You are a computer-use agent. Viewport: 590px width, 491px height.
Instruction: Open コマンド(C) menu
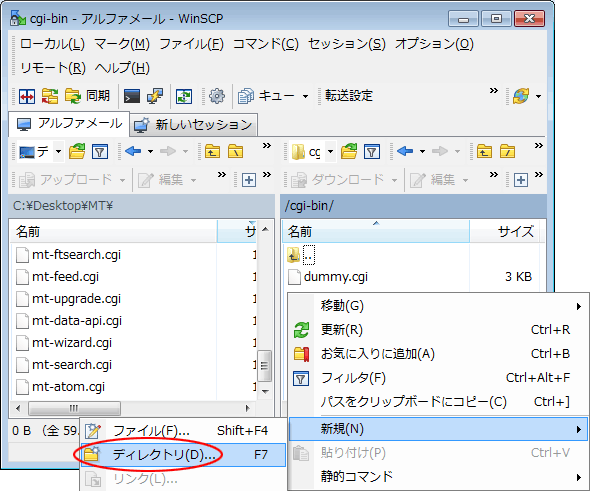(x=266, y=44)
